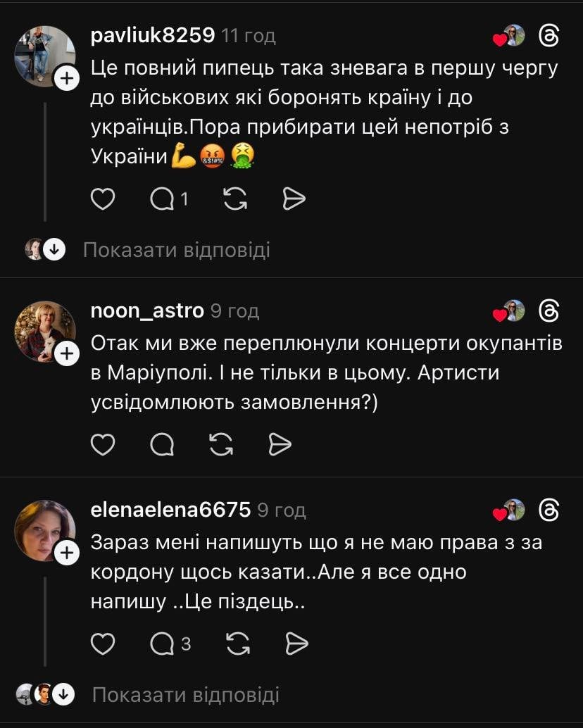Like elenaelena6675's comment
This screenshot has height=728, width=583.
[x=104, y=643]
